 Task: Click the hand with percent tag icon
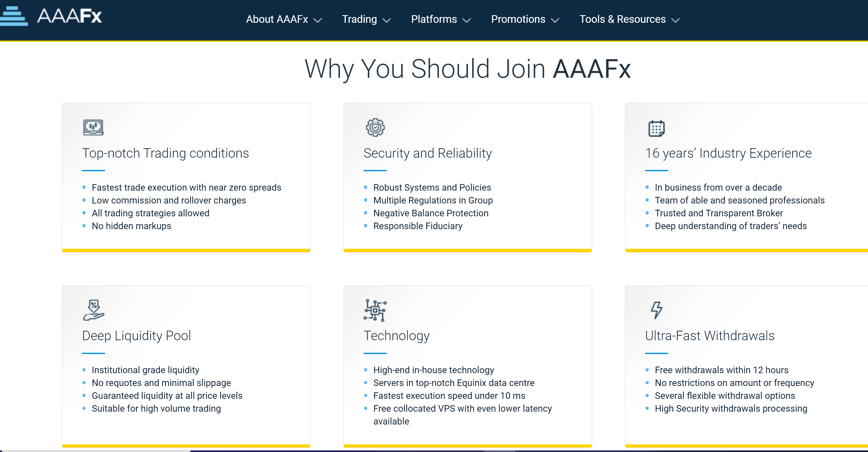coord(94,310)
